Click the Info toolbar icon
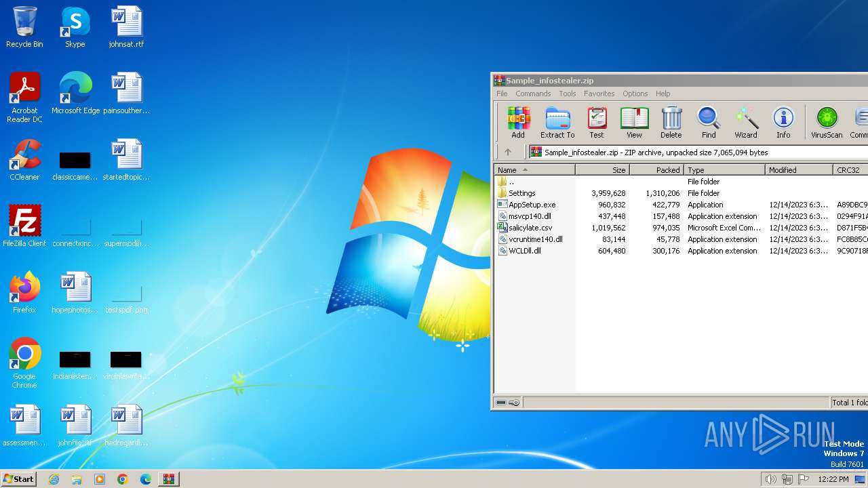Screen dimensions: 868x488 pos(783,123)
